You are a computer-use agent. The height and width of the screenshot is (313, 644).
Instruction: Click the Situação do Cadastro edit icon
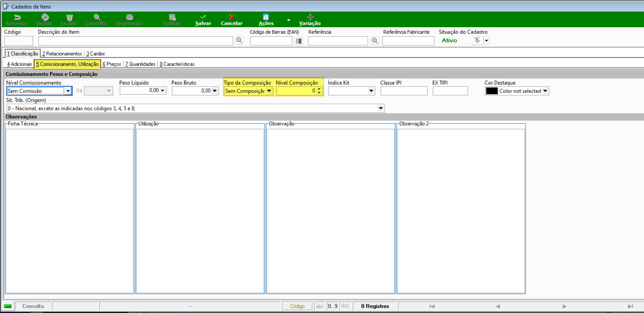pos(477,41)
